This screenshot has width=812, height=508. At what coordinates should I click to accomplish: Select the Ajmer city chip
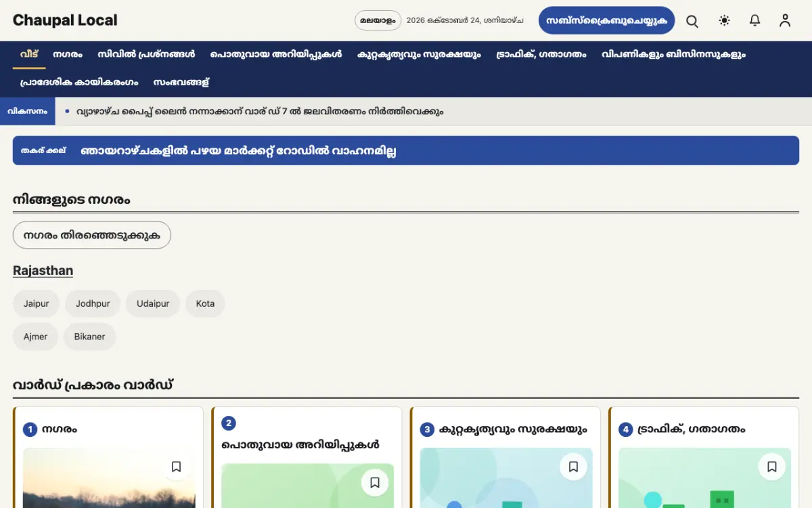point(36,337)
